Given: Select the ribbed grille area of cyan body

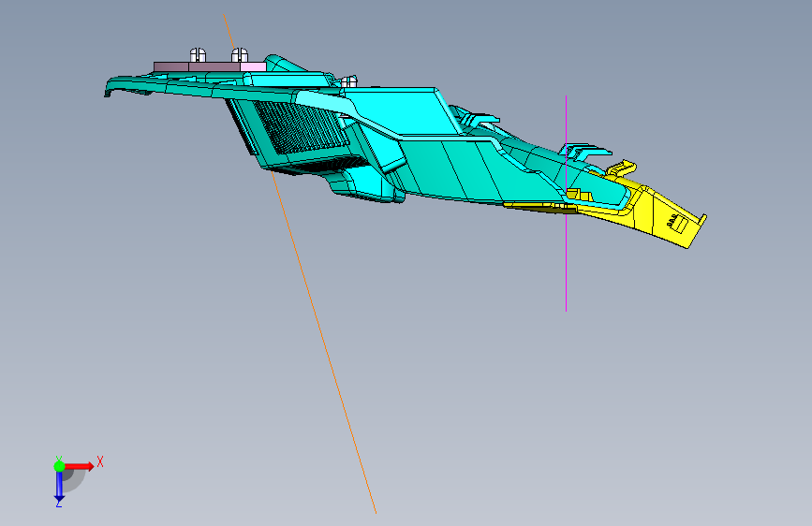Looking at the screenshot, I should [300, 128].
